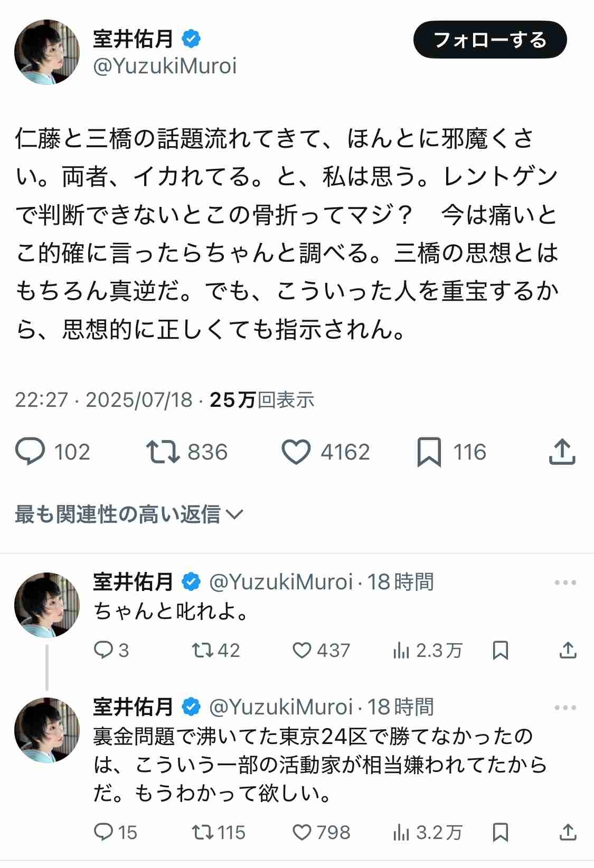594x868 pixels.
Task: Open the 最も関連性の高い返信 sort dropdown
Action: click(128, 514)
